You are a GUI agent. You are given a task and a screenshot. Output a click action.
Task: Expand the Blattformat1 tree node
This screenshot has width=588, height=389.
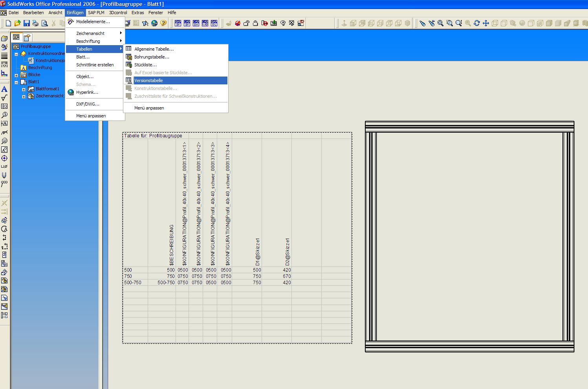point(24,89)
